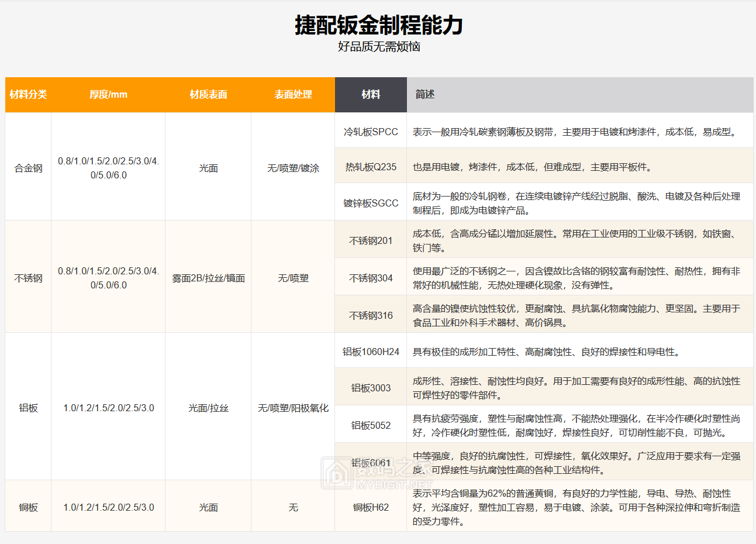The height and width of the screenshot is (544, 756).
Task: Click the 镀锌板SGCC description text
Action: point(577,203)
